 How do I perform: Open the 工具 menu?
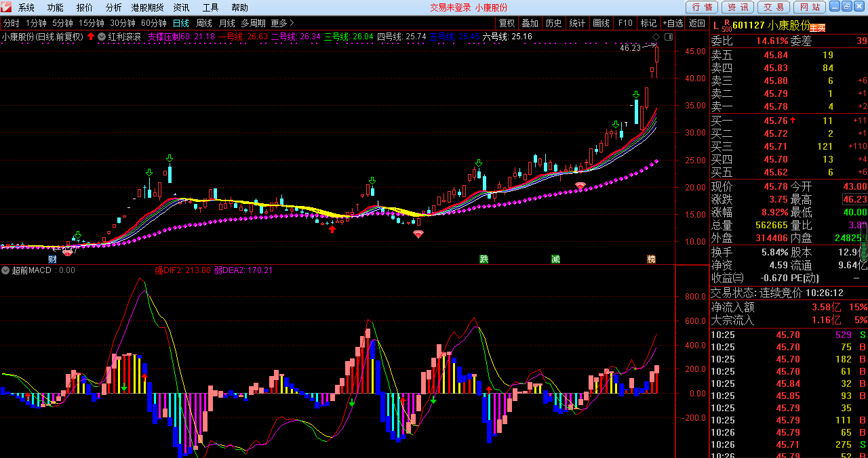tap(210, 7)
